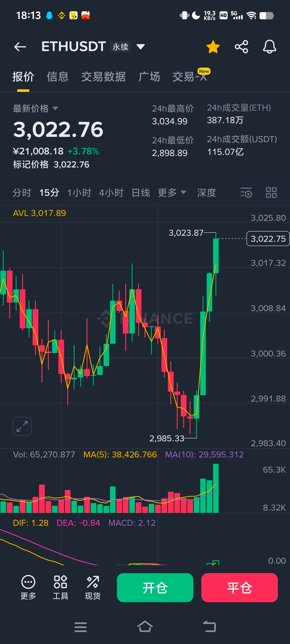
Task: Tap the 24h成交额 value 115.07亿
Action: point(226,152)
